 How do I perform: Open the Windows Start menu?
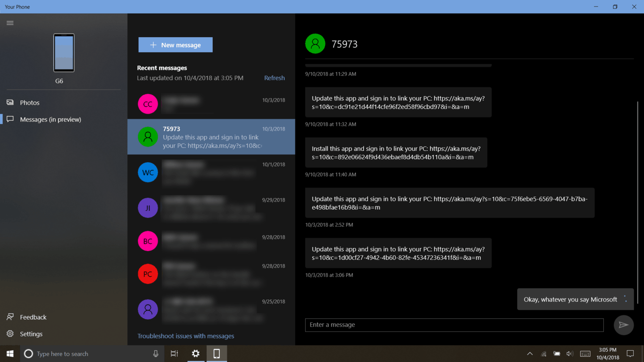(x=10, y=354)
